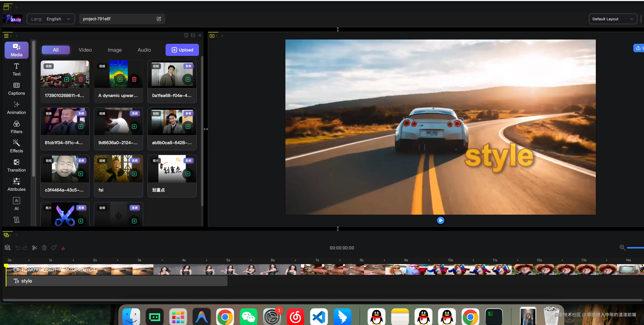Open the Filters panel in sidebar

(17, 127)
